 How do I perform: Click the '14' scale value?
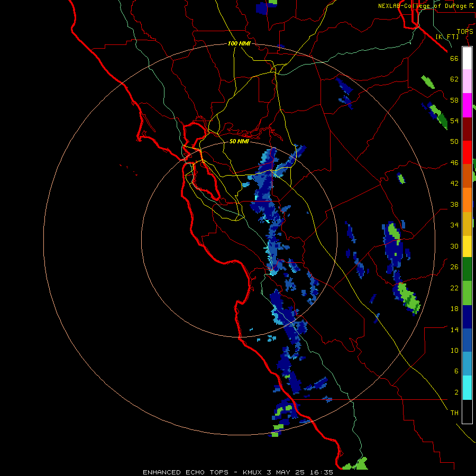(x=454, y=329)
